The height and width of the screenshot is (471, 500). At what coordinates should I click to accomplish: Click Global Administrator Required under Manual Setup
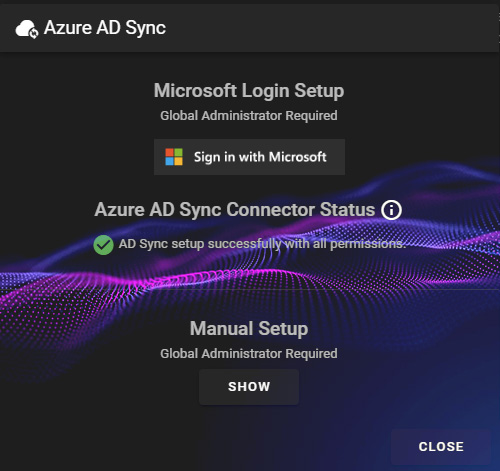click(x=249, y=354)
